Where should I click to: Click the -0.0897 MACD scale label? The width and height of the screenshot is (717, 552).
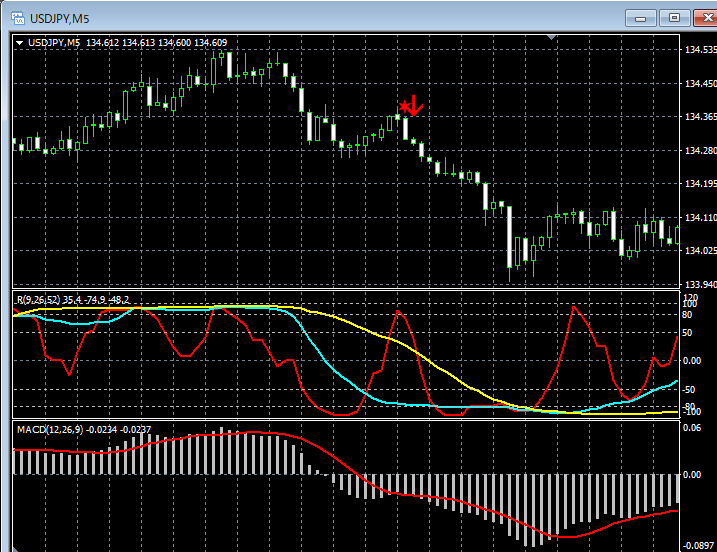click(698, 546)
